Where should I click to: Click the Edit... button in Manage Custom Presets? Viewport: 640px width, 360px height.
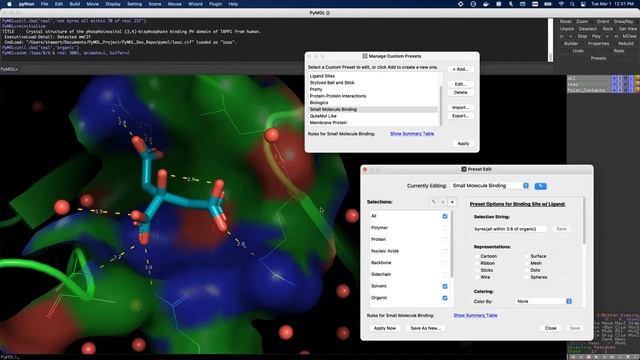point(460,84)
